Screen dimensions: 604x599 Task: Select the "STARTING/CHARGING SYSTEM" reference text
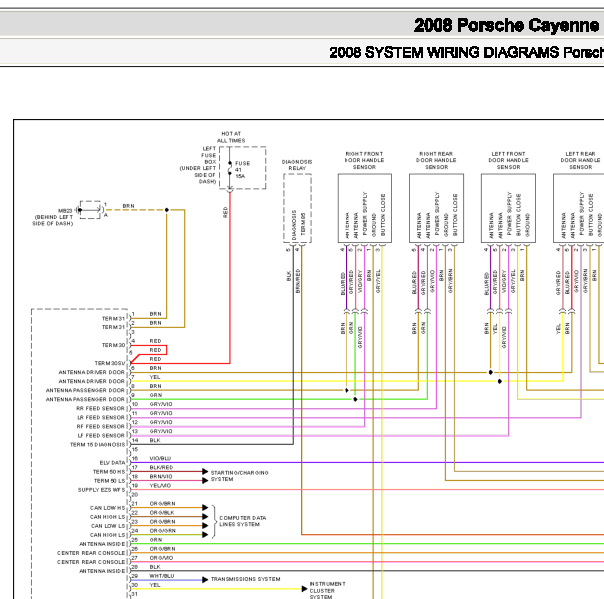[239, 476]
